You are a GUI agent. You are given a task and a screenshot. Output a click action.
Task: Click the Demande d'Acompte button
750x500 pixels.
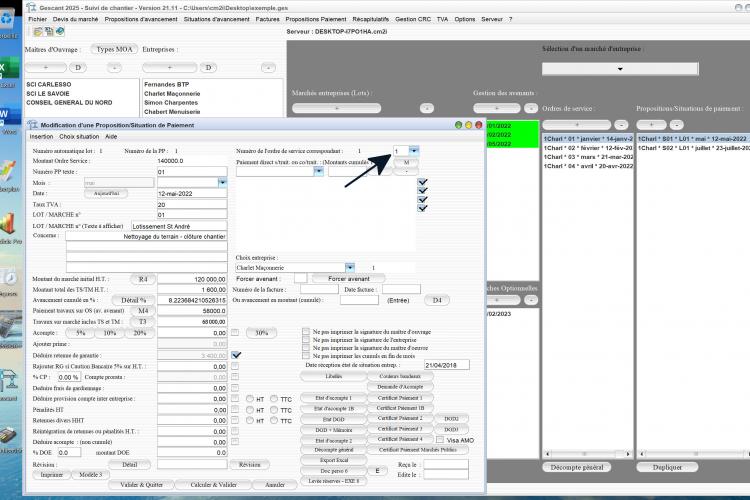(x=400, y=387)
